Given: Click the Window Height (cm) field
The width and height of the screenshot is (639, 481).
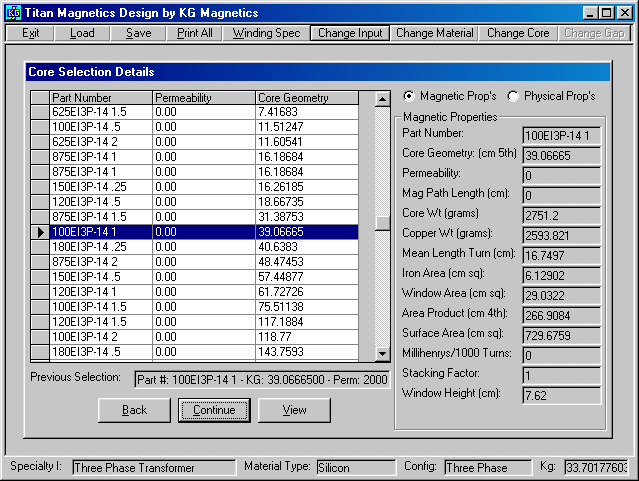Looking at the screenshot, I should point(561,395).
